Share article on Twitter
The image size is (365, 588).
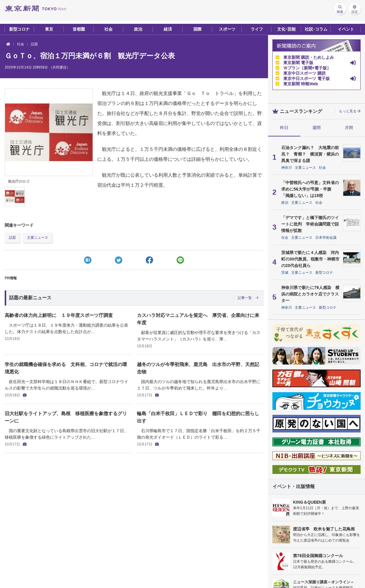[x=118, y=260]
